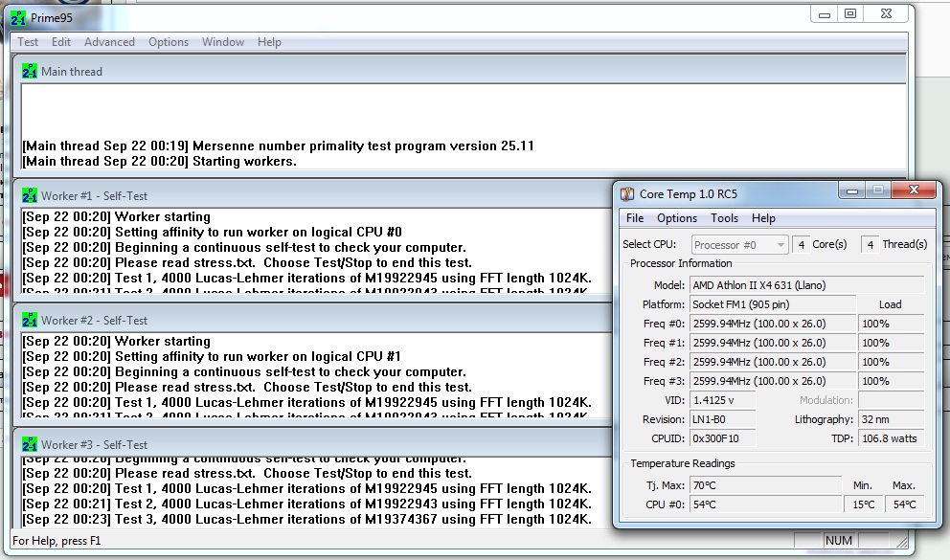Click the Worker #3 Self-Test window icon
Screen dimensions: 950x560
30,444
